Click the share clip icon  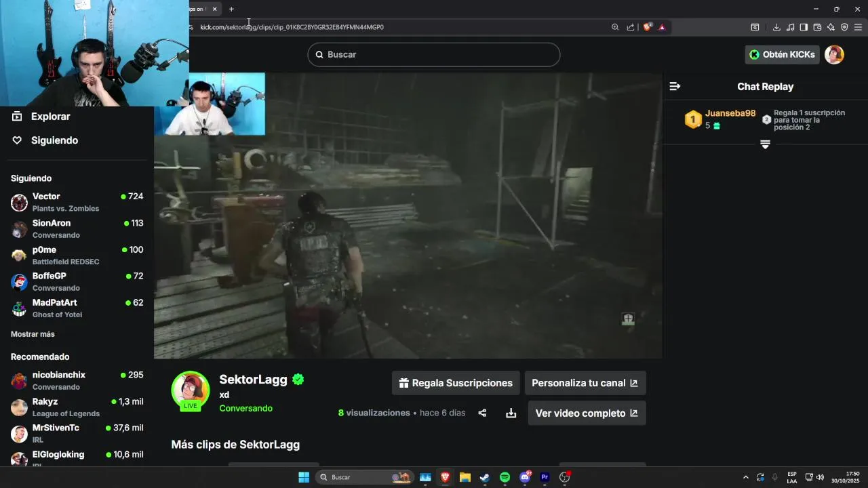pyautogui.click(x=482, y=413)
